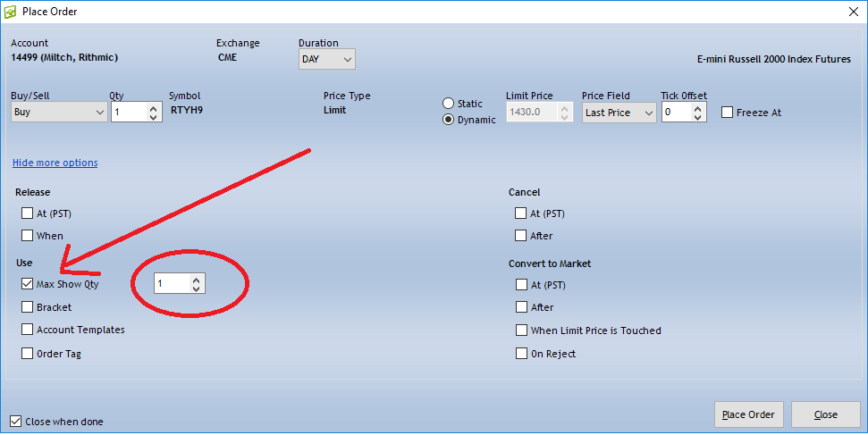Close the Place Order dialog window
The image size is (868, 435).
[854, 12]
